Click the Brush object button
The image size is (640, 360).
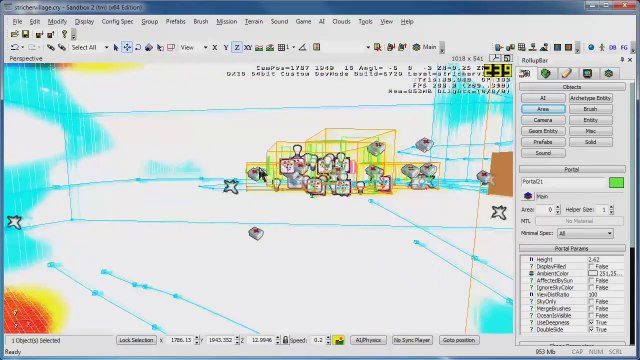591,109
